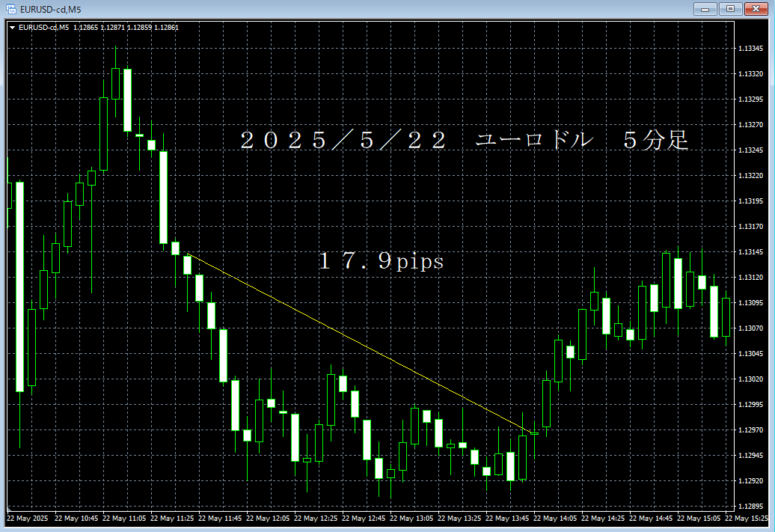775x532 pixels.
Task: Click the '2025/5/22 ユーロドル 5分足' title label
Action: point(464,140)
